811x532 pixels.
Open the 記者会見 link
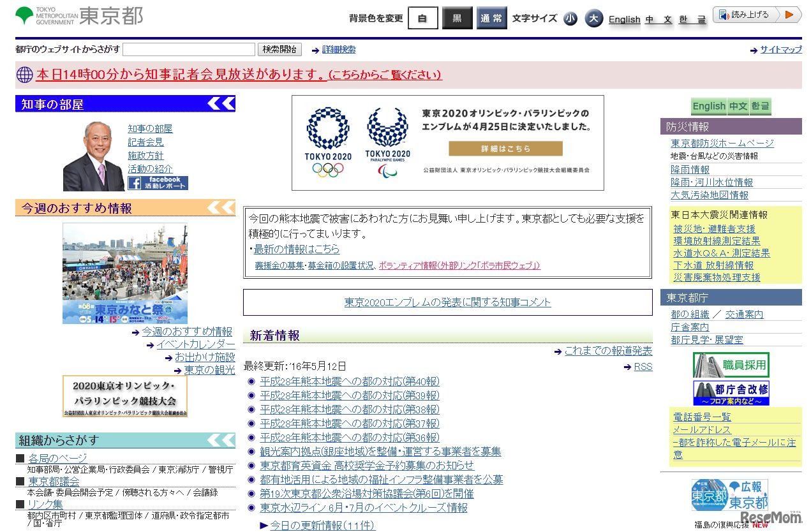pyautogui.click(x=145, y=142)
